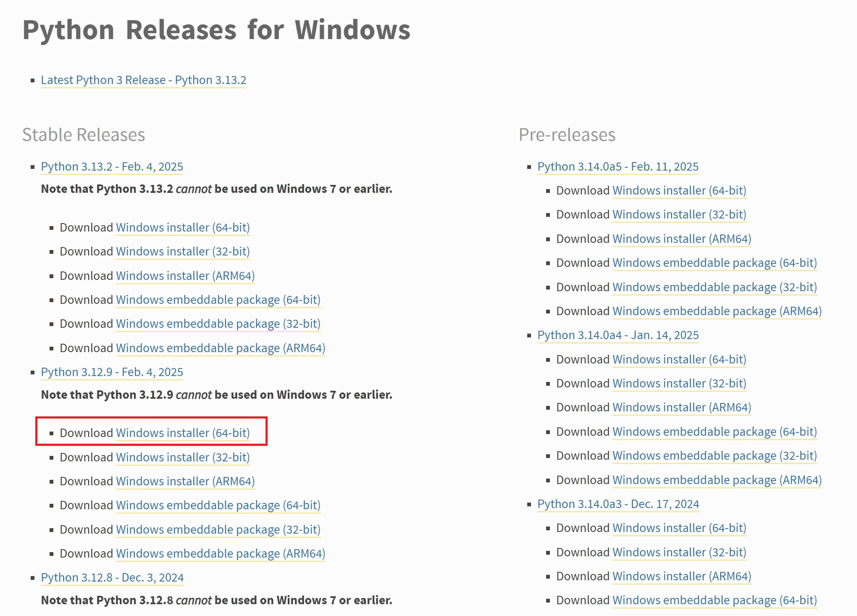Screen dimensions: 857x616
Task: Download Python 3.13.2 embeddable package (64-bit)
Action: (218, 300)
